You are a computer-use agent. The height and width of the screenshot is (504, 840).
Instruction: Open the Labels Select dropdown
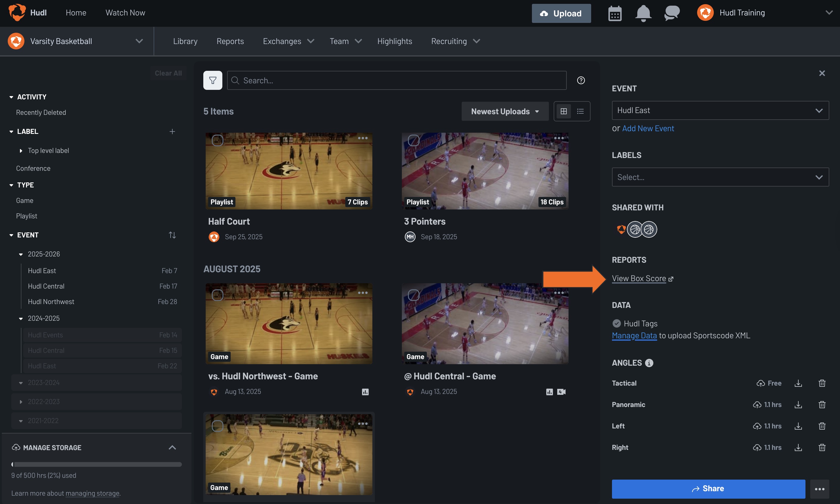click(x=720, y=177)
